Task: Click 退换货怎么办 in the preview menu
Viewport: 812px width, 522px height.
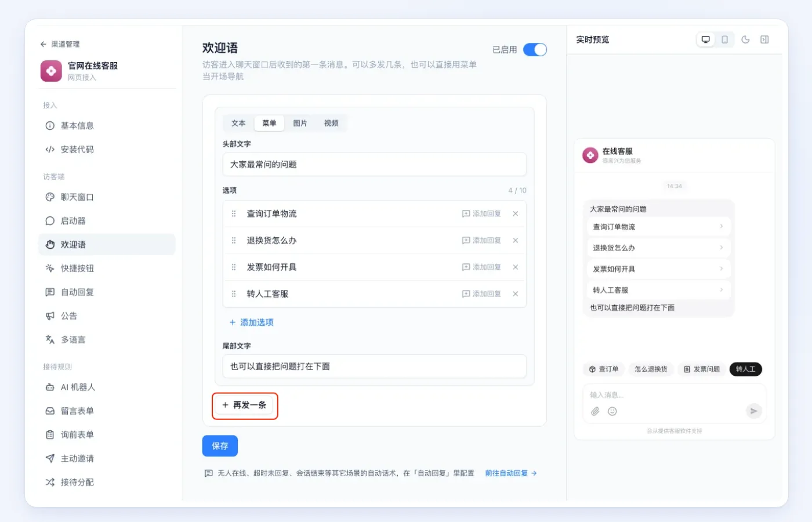Action: coord(658,248)
